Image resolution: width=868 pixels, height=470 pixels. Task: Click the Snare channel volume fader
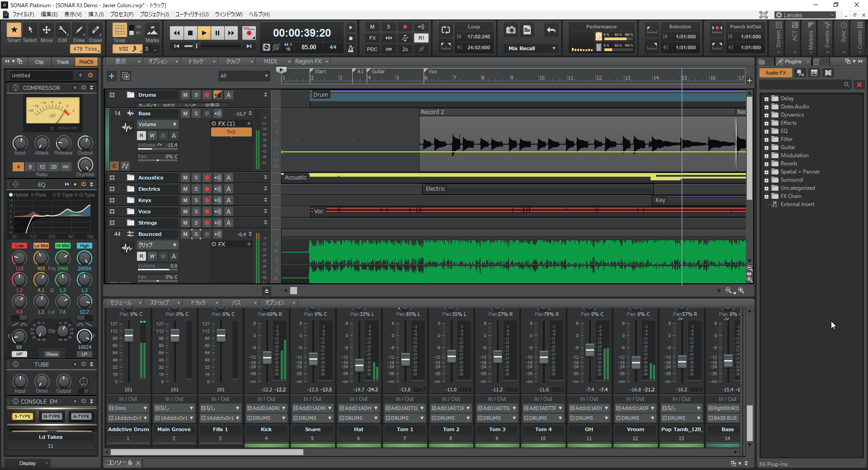click(x=313, y=359)
